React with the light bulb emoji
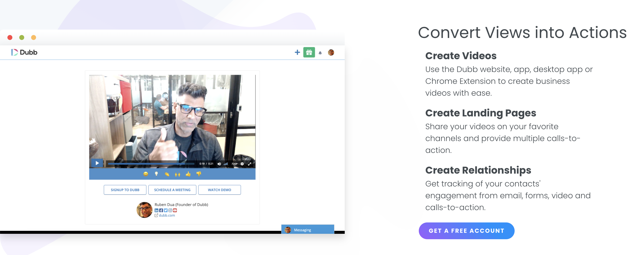The image size is (644, 255). tap(156, 174)
